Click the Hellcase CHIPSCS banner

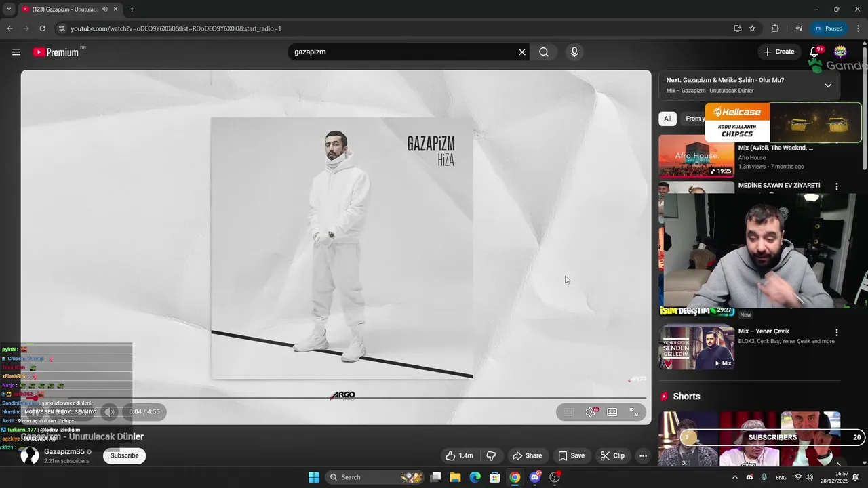click(x=783, y=123)
